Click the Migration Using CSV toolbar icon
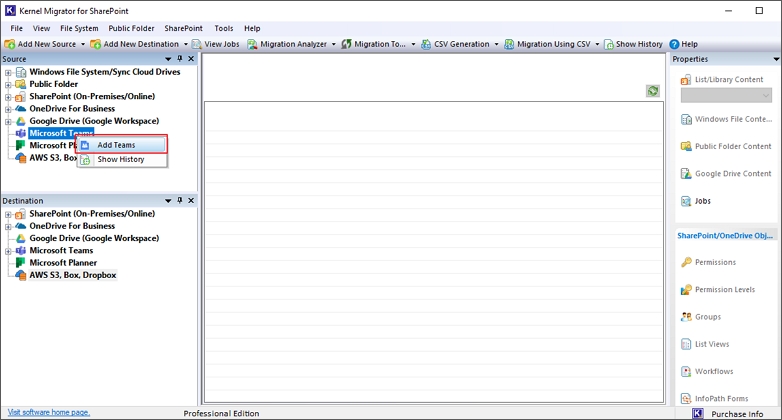Viewport: 782px width, 420px height. tap(509, 44)
